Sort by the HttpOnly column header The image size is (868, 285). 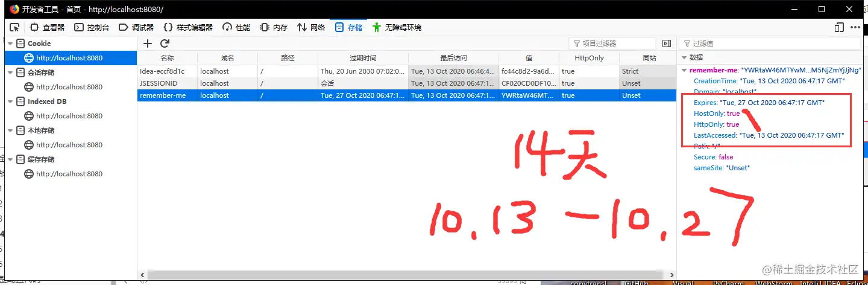click(589, 58)
